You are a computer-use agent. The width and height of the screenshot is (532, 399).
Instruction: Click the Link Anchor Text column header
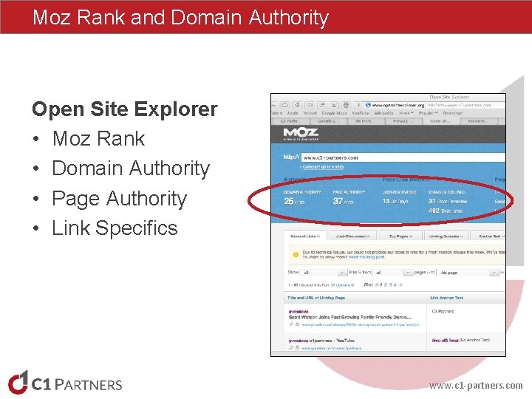pos(446,298)
